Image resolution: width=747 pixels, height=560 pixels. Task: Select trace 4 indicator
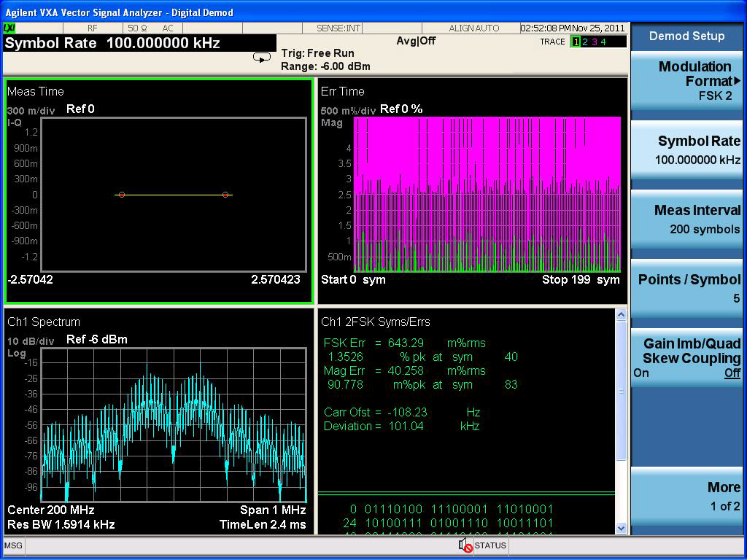pos(603,42)
